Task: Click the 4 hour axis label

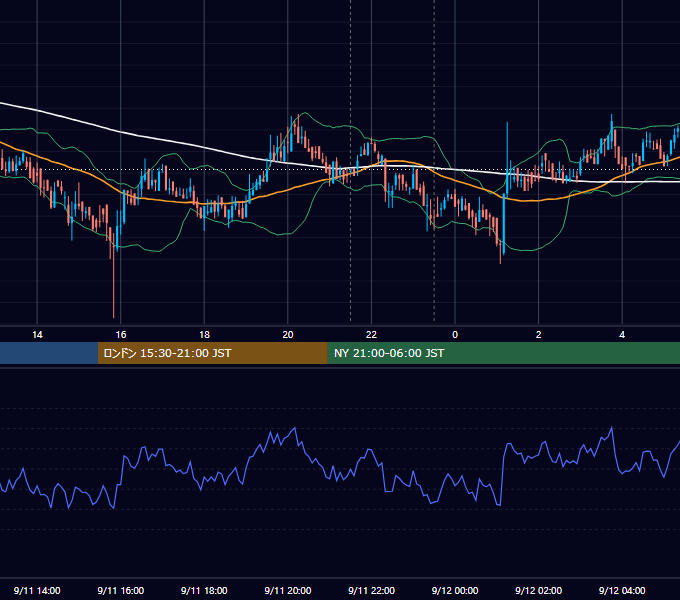Action: pyautogui.click(x=622, y=335)
